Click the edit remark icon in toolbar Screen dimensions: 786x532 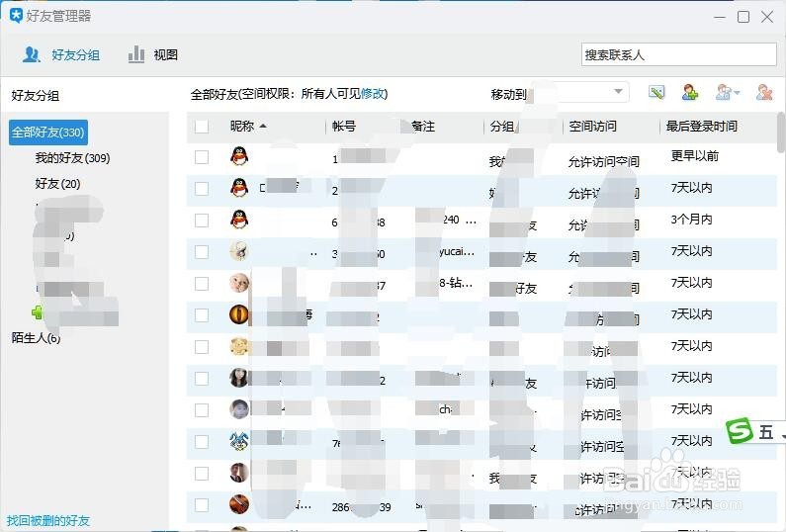coord(656,92)
